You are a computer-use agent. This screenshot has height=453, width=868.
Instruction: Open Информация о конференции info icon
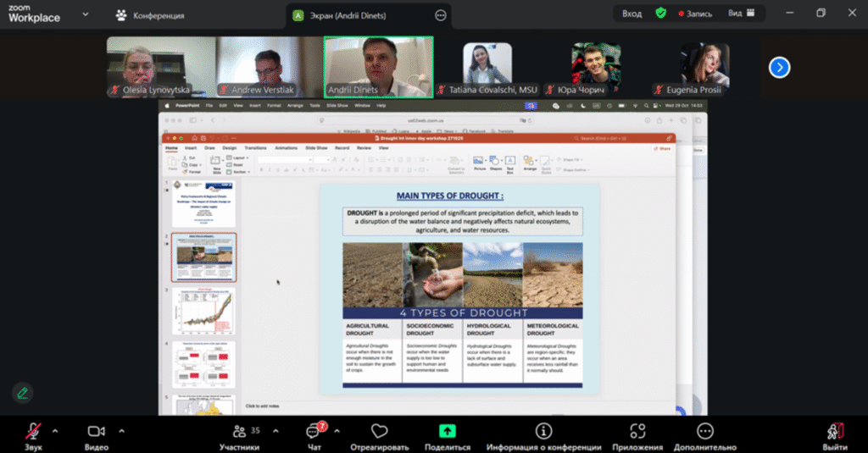click(544, 432)
